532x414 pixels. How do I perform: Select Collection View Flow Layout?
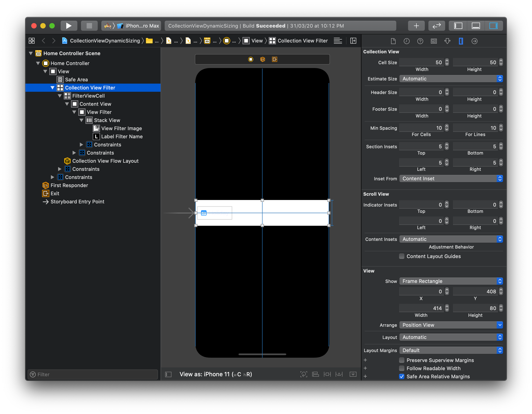105,161
